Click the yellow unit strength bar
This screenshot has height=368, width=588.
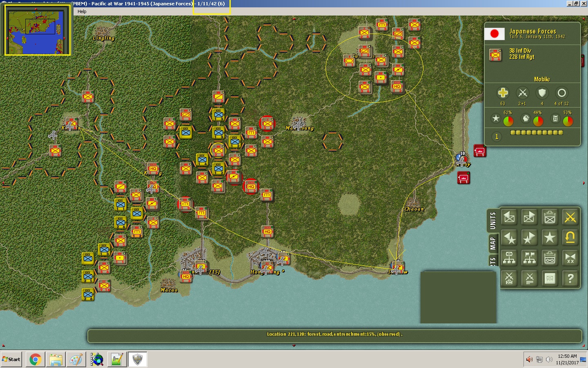(x=537, y=132)
